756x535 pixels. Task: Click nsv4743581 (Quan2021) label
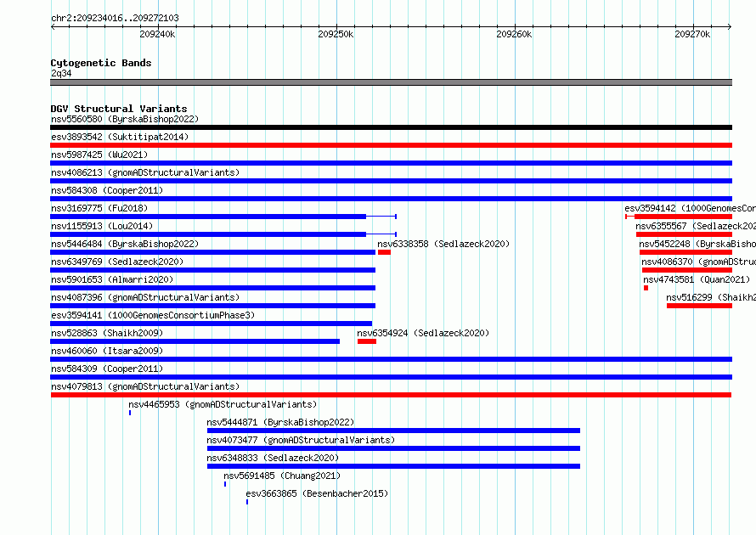(697, 279)
